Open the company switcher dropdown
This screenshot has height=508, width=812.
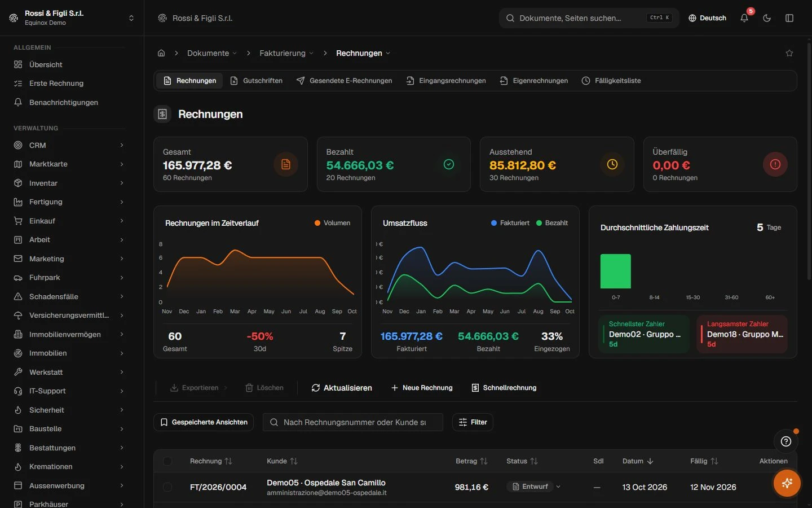pos(72,18)
